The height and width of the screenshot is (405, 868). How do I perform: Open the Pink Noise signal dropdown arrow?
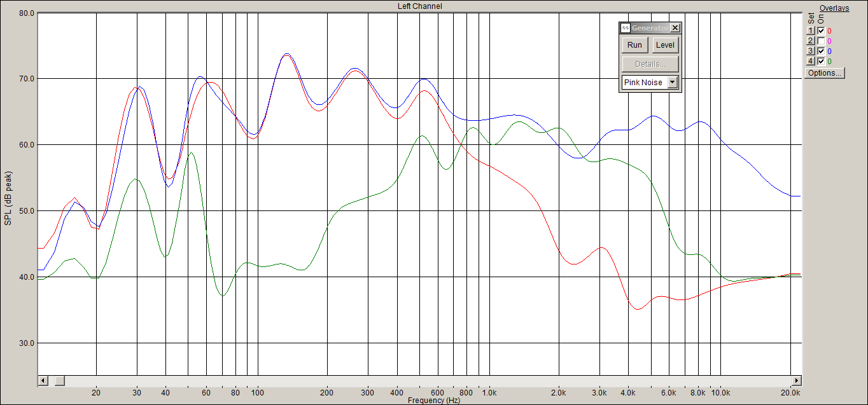click(x=673, y=83)
